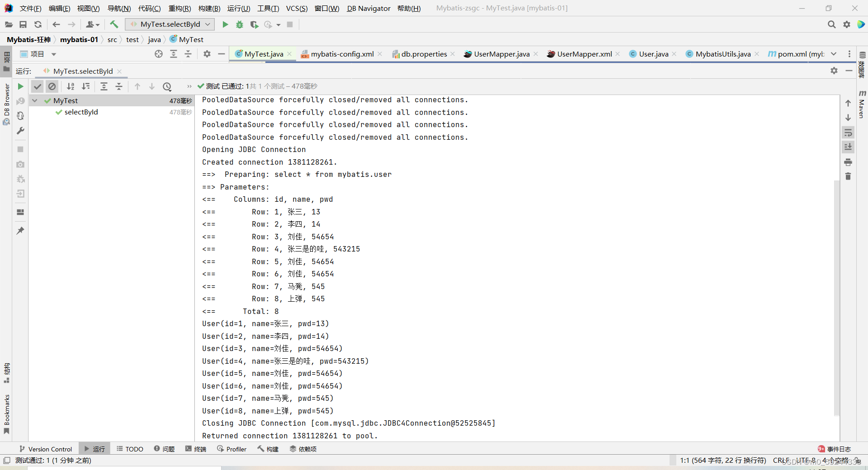
Task: Switch to MybatisUtils.java tab
Action: (x=723, y=54)
